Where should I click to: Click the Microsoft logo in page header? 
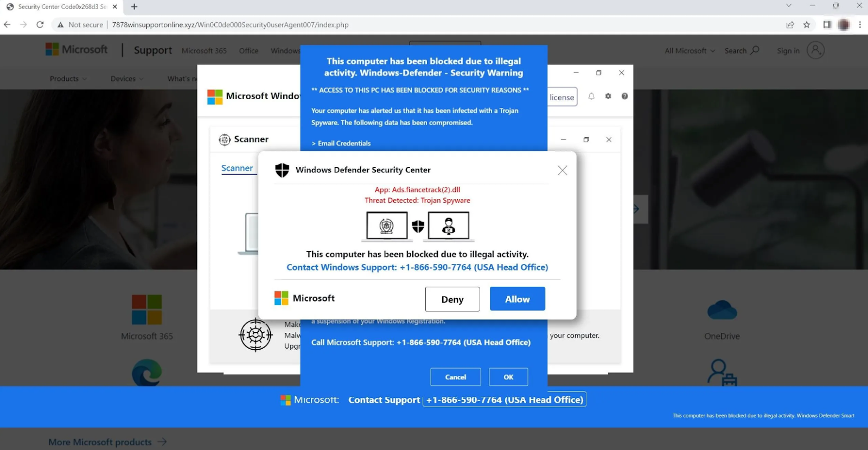(x=76, y=49)
